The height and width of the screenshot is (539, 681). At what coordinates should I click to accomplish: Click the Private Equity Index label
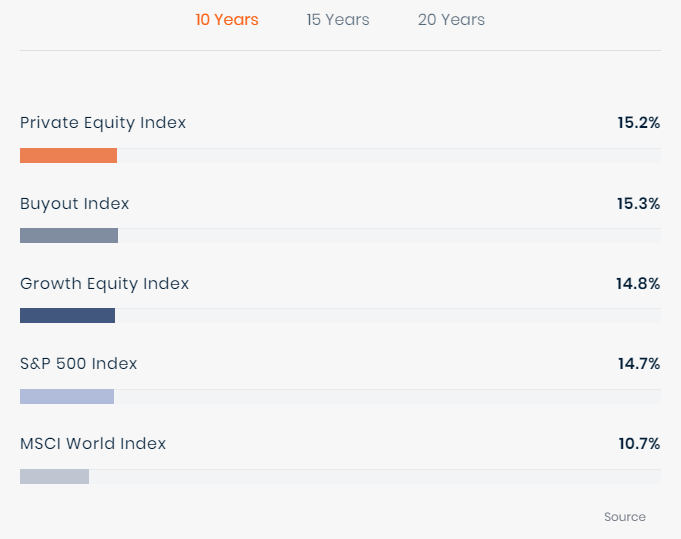[103, 123]
